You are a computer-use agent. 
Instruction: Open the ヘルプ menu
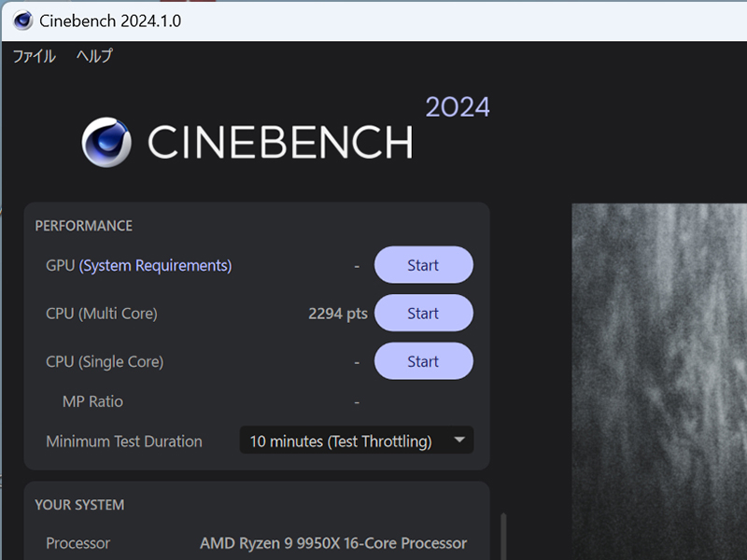tap(94, 56)
